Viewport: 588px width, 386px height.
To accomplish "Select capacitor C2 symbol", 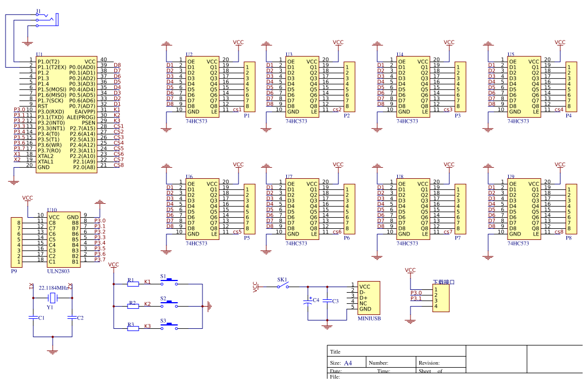I will (x=72, y=318).
